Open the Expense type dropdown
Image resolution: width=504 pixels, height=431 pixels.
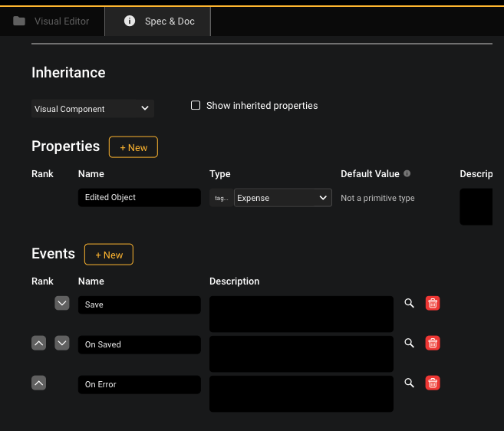pos(283,198)
